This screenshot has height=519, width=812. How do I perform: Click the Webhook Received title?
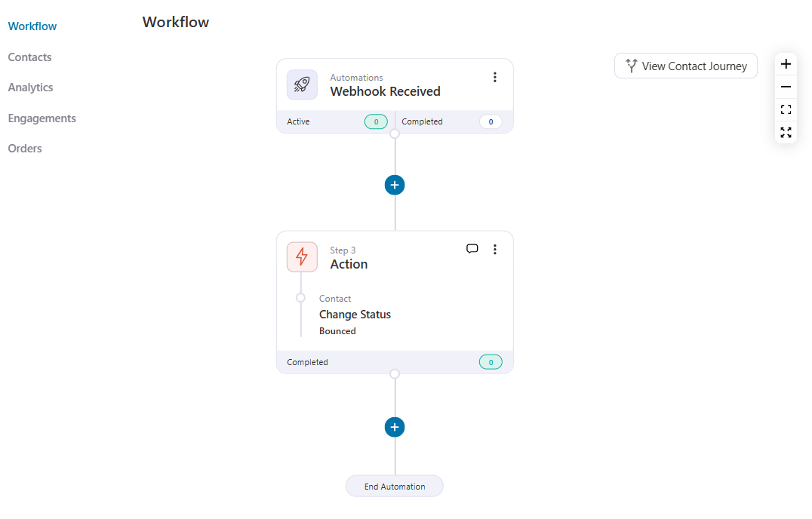click(x=386, y=91)
